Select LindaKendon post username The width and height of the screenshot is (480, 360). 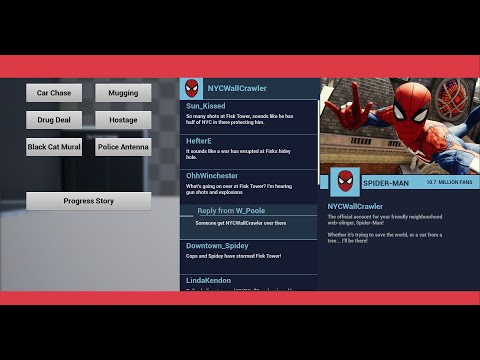tap(208, 281)
